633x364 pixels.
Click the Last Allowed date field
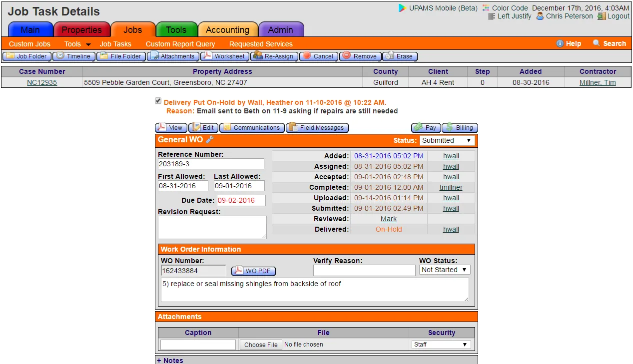(239, 186)
